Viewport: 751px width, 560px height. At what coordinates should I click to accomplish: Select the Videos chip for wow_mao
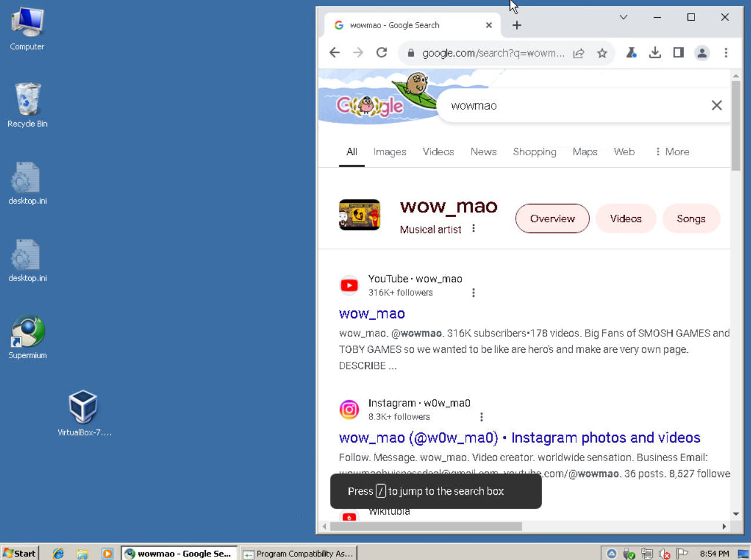pos(626,219)
